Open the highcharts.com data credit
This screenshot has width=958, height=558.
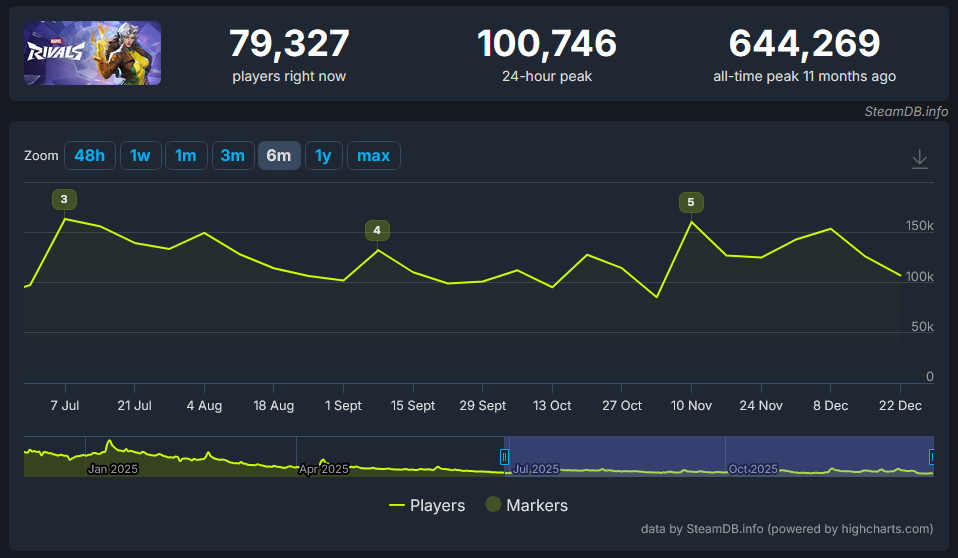(787, 529)
